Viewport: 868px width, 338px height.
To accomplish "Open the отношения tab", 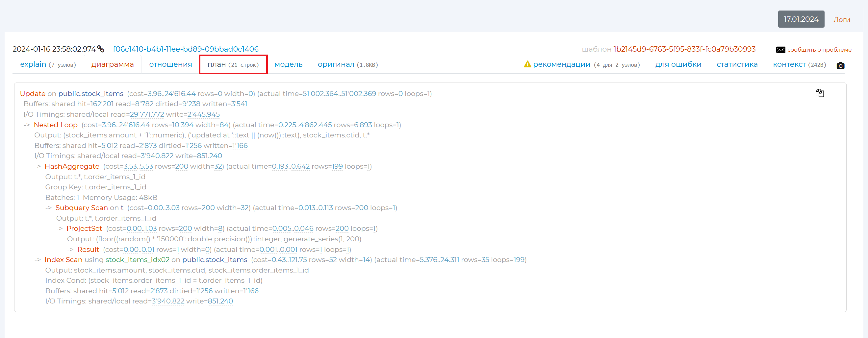I will coord(170,64).
